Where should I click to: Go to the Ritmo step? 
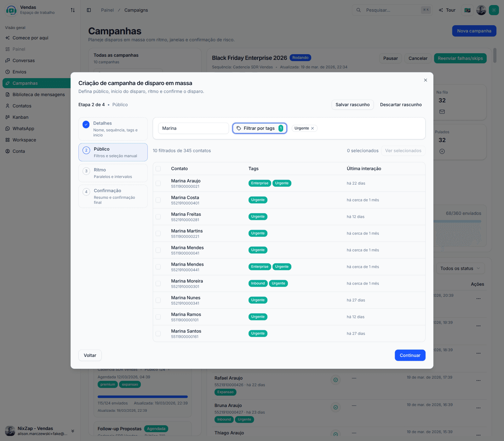click(113, 173)
